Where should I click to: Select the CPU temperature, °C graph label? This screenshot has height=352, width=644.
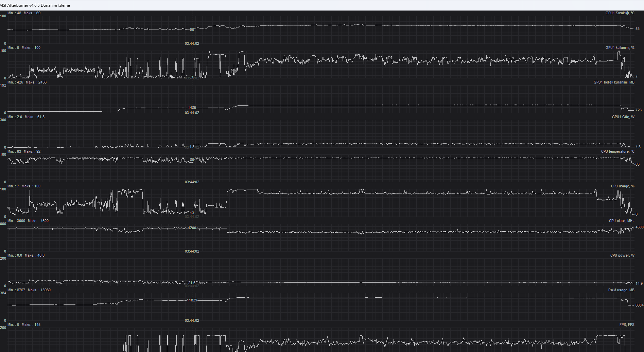617,152
